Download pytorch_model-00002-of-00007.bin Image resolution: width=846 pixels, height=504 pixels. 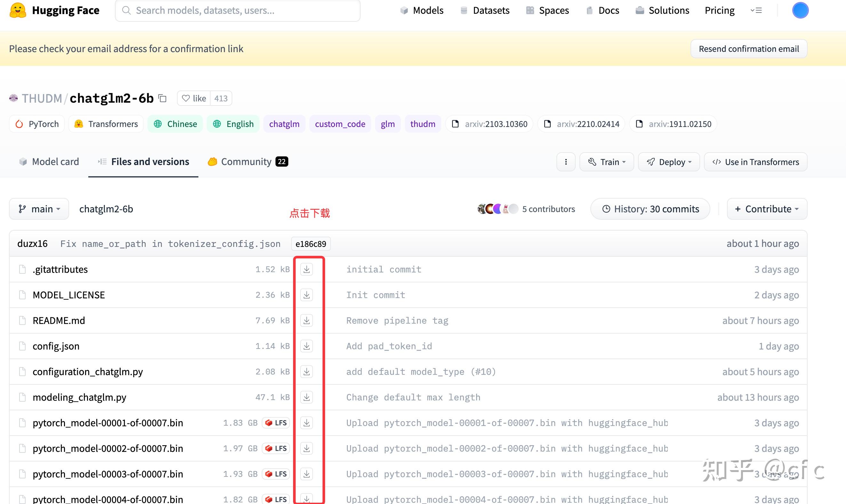pos(307,448)
